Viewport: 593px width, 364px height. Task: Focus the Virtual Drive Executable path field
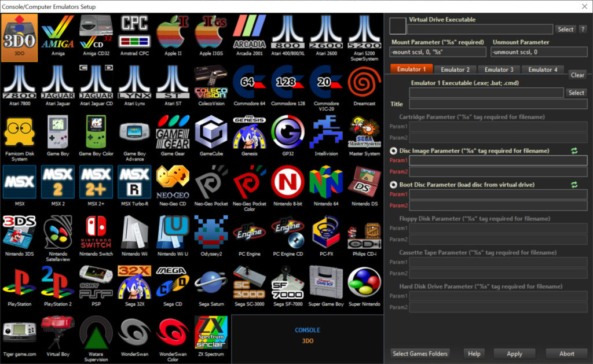480,29
